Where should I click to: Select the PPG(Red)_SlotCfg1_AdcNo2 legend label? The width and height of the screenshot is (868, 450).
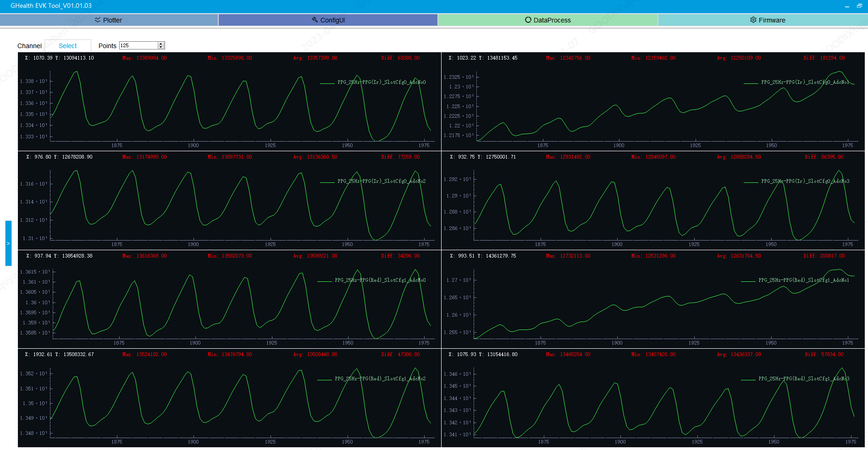click(380, 379)
